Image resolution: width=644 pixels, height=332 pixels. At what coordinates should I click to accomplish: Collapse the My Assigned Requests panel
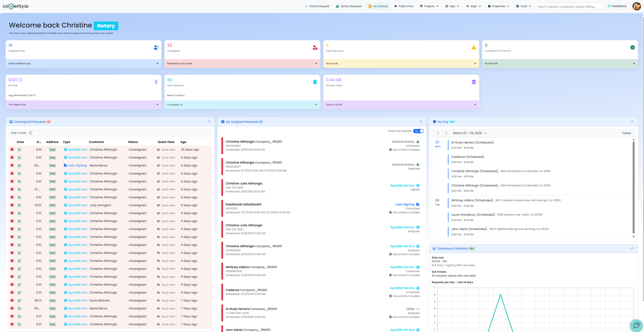click(x=420, y=121)
